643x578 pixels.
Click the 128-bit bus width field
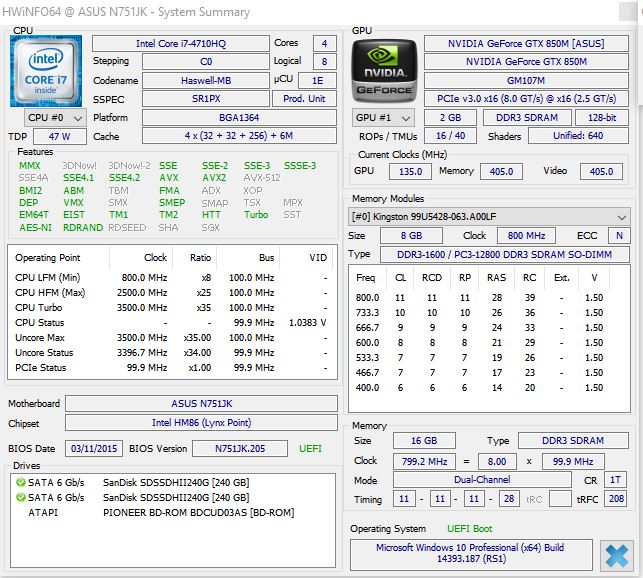tap(602, 118)
